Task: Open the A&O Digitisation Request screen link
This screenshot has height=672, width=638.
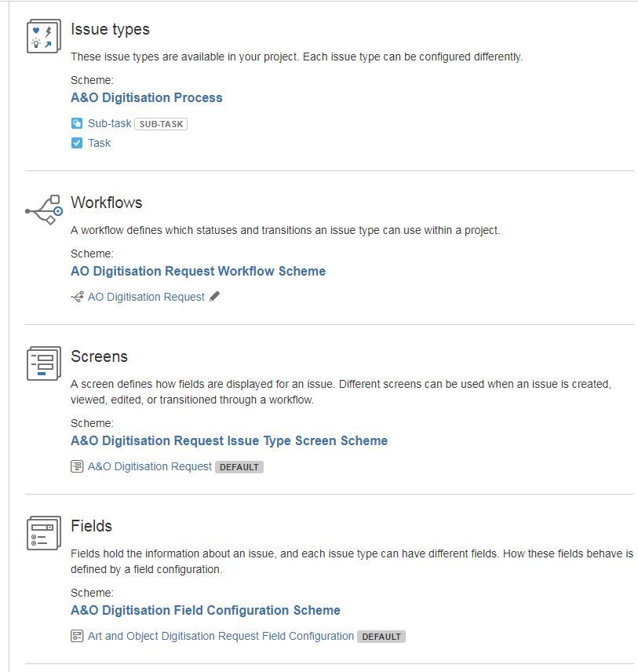Action: pyautogui.click(x=150, y=466)
